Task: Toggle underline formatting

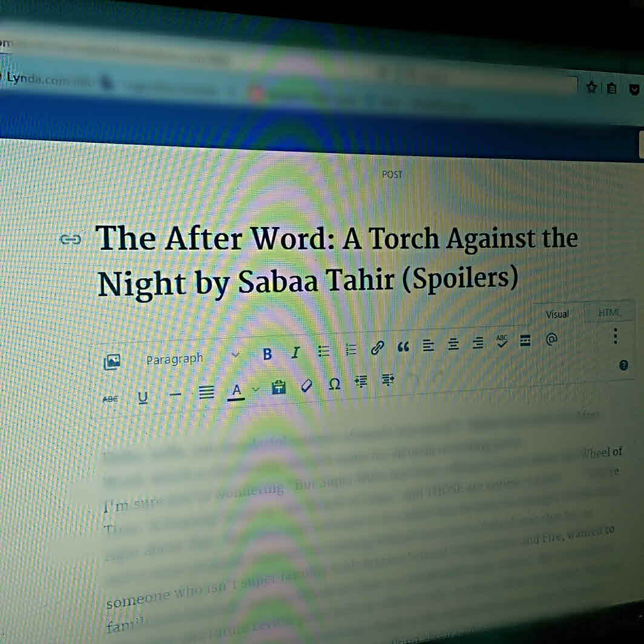Action: coord(143,397)
